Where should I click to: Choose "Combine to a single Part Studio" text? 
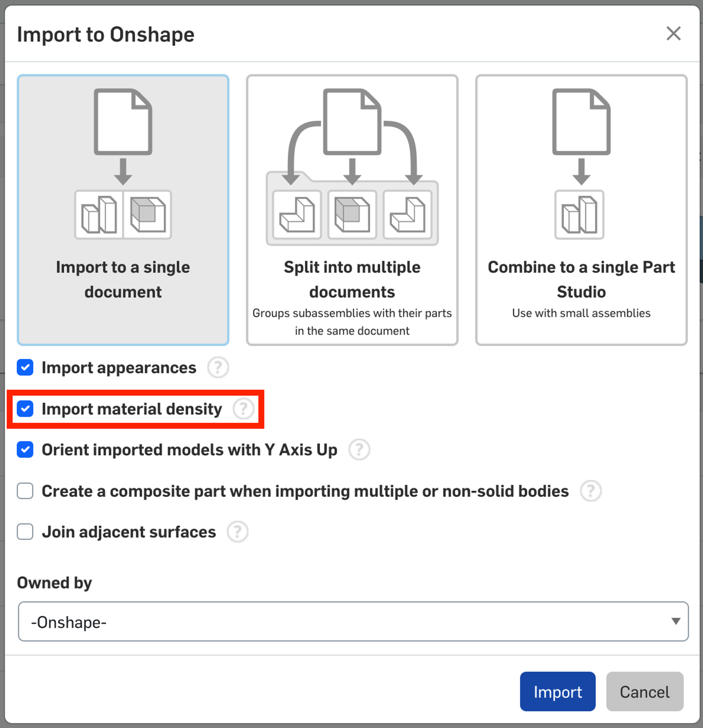click(x=581, y=280)
